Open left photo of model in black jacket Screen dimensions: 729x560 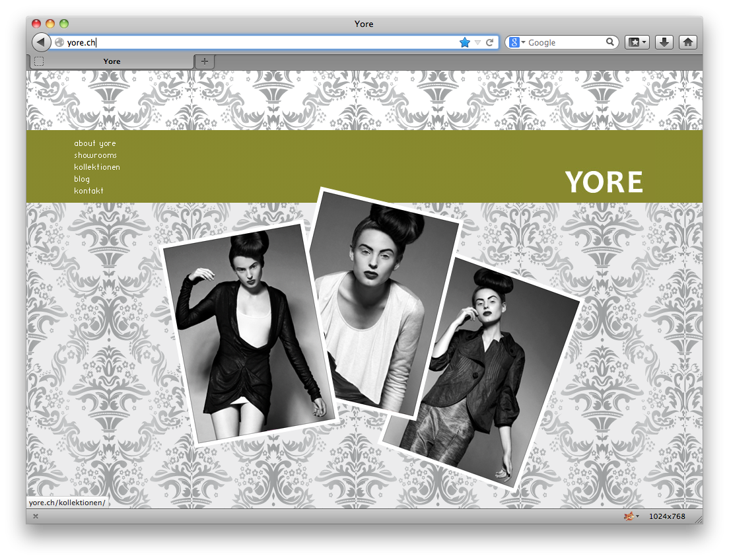pyautogui.click(x=248, y=333)
